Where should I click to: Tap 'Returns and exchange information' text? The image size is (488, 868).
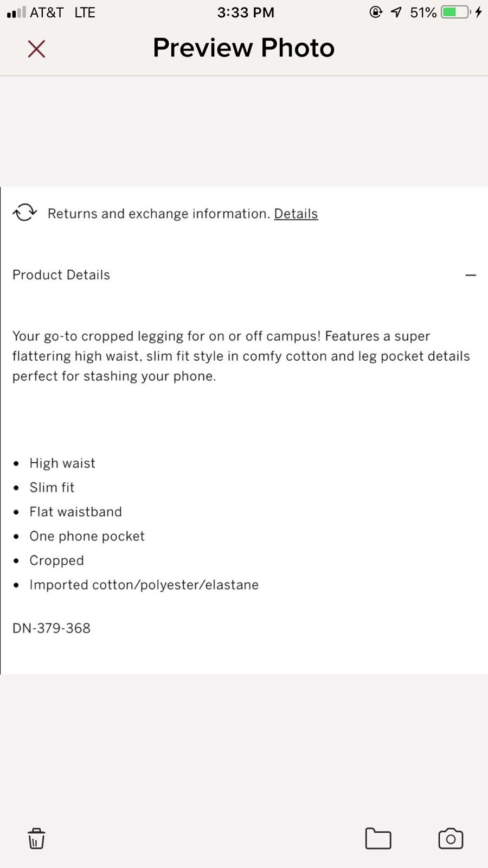pyautogui.click(x=159, y=214)
